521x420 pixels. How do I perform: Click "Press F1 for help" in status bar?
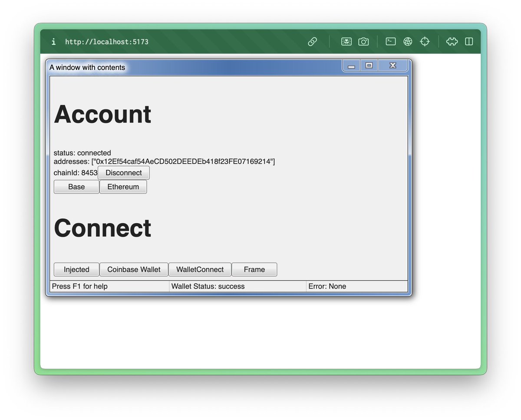[x=80, y=286]
